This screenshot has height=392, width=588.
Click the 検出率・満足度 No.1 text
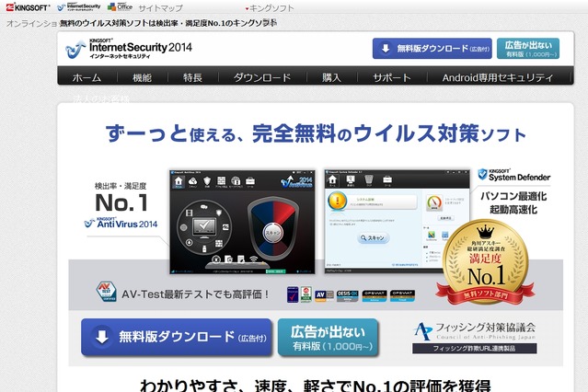click(121, 198)
